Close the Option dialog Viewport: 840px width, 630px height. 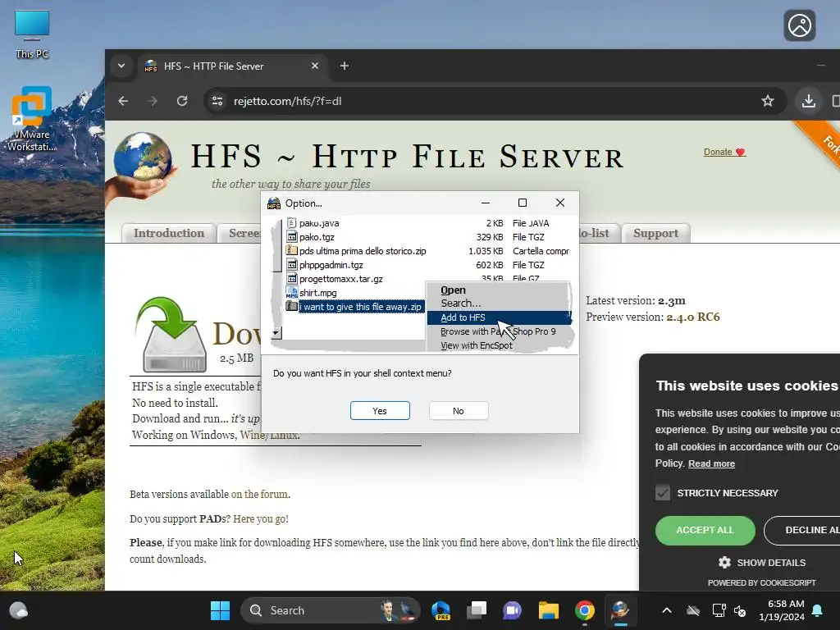559,203
